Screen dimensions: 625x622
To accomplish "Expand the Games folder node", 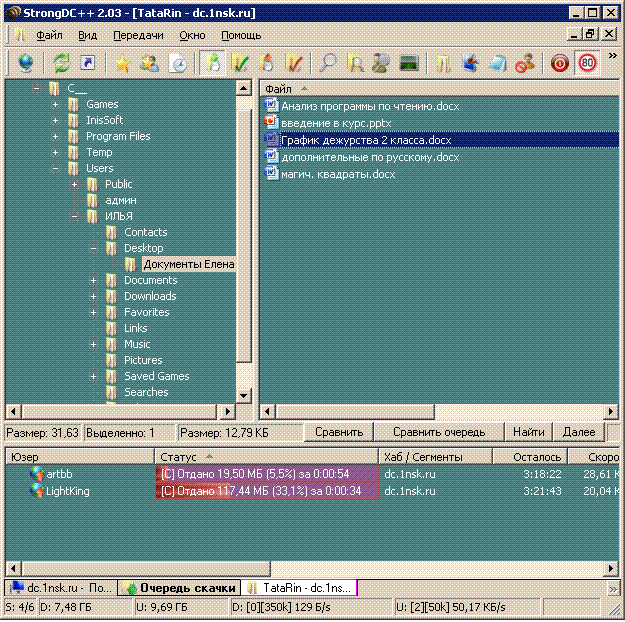I will (55, 104).
